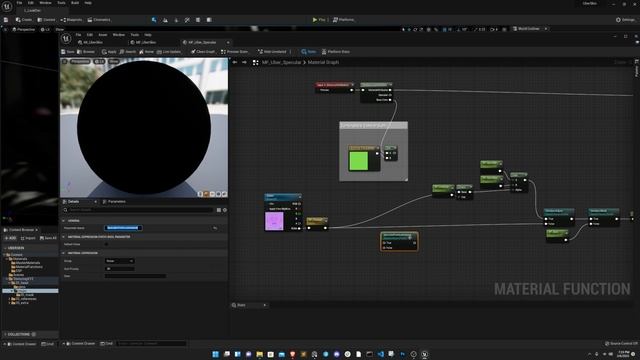Go back with the graph back arrow
Image resolution: width=640 pixels, height=360 pixels.
click(x=235, y=62)
